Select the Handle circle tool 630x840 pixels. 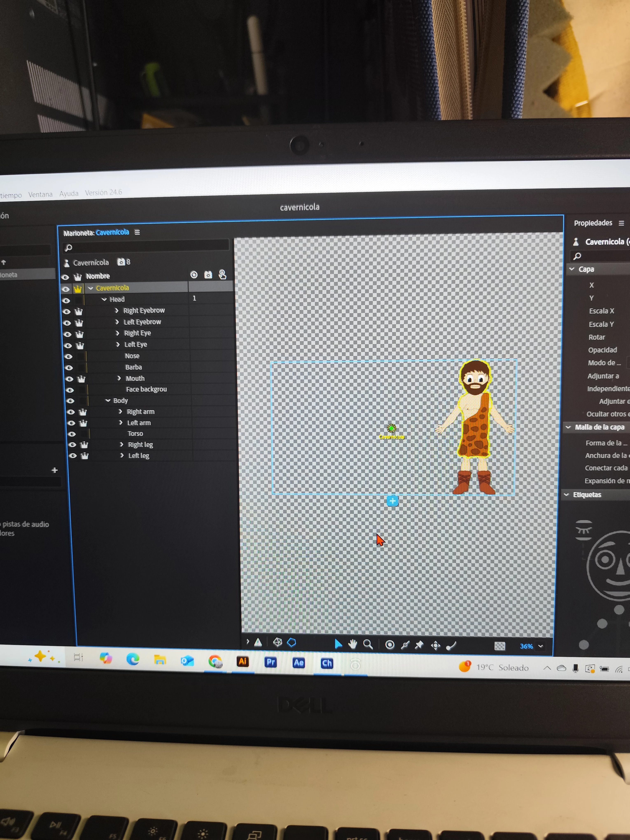pos(390,645)
